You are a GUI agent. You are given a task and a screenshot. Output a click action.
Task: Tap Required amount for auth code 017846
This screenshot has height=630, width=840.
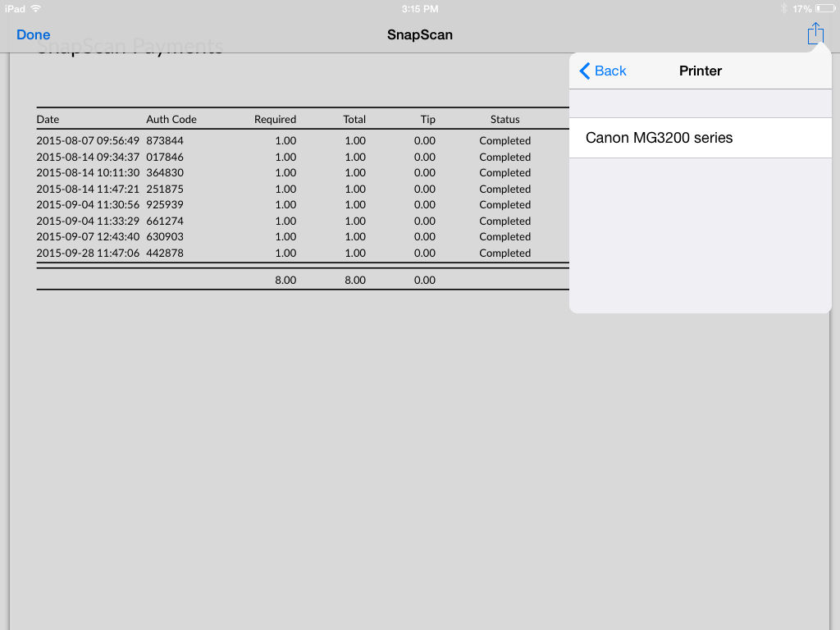(x=285, y=157)
